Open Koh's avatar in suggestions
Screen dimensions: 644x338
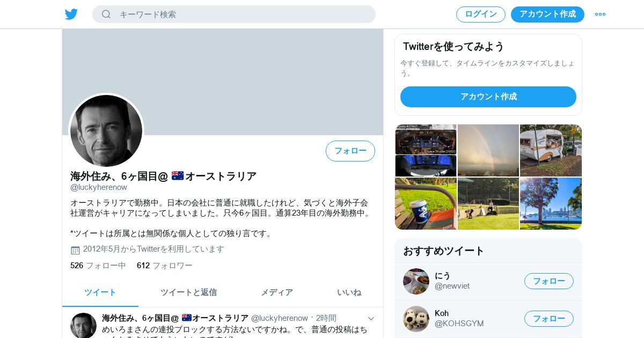coord(416,319)
